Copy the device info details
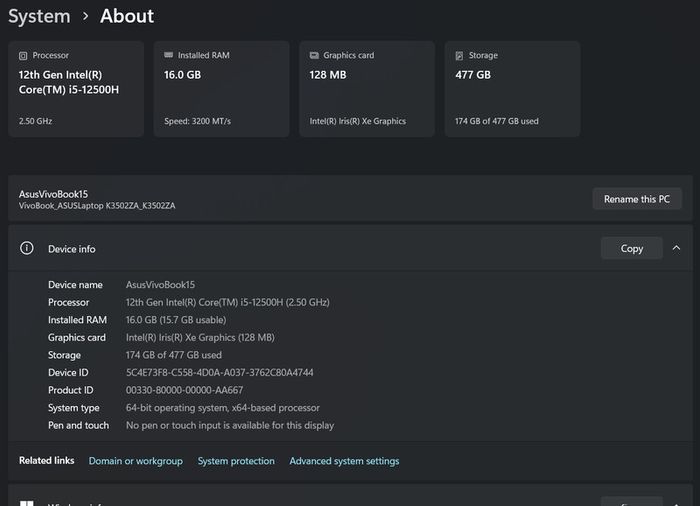This screenshot has width=700, height=506. point(632,248)
